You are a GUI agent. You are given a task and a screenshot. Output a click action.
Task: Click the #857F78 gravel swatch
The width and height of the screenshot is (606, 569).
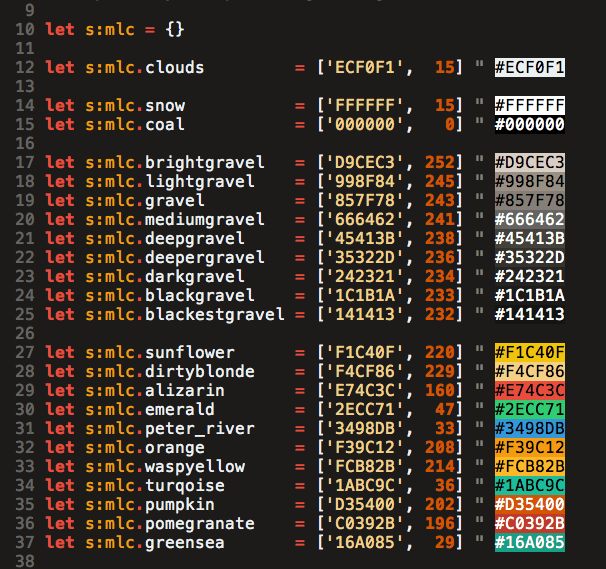(529, 200)
